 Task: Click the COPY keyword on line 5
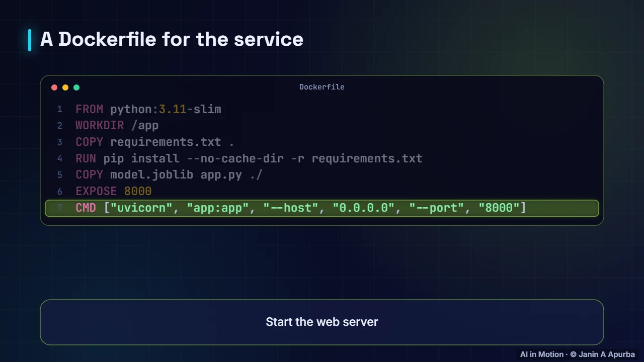click(x=90, y=175)
